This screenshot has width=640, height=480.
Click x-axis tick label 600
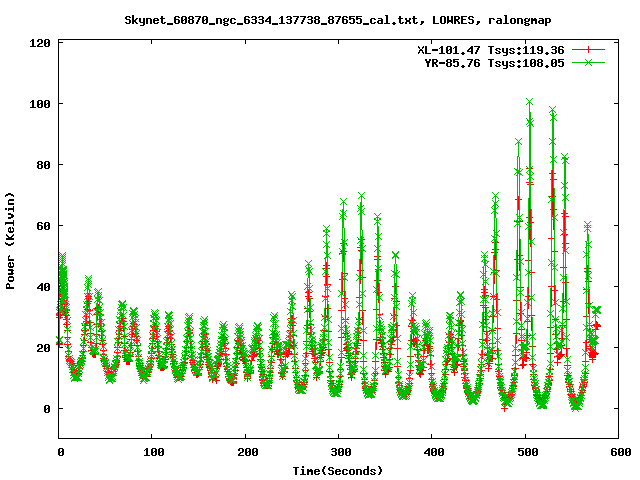click(621, 452)
